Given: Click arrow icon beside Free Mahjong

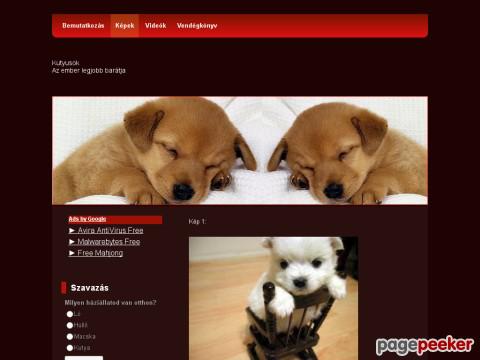Looking at the screenshot, I should [72, 253].
